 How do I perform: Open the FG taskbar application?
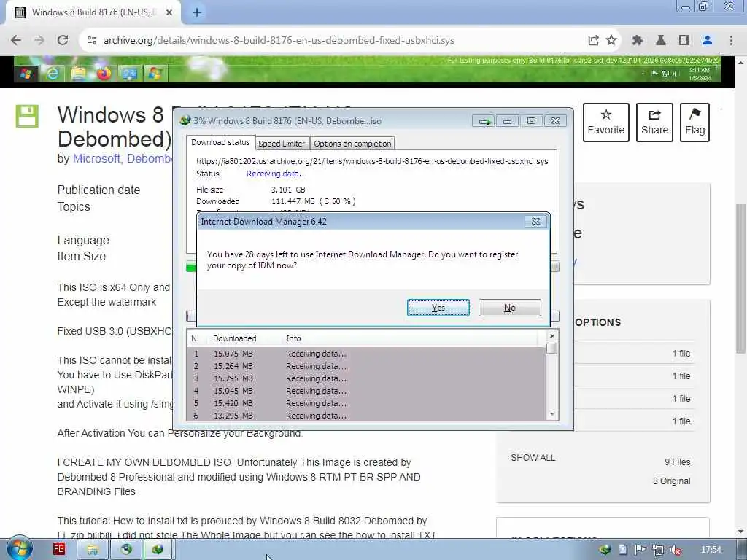pos(59,549)
